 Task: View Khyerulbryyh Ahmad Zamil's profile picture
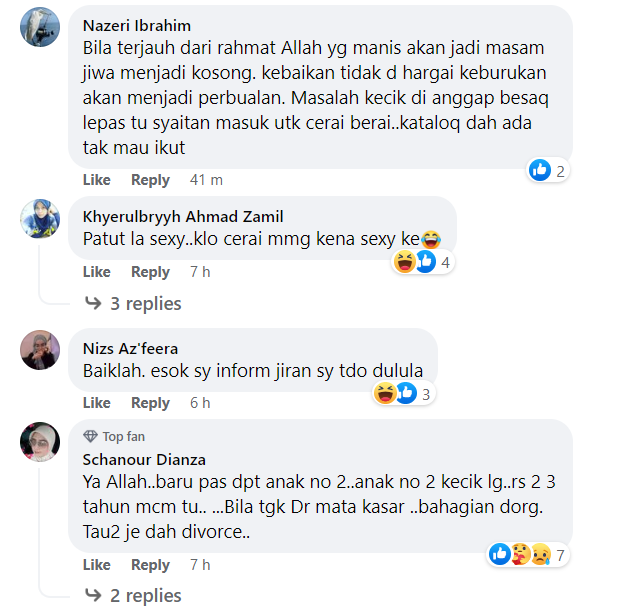pos(40,219)
